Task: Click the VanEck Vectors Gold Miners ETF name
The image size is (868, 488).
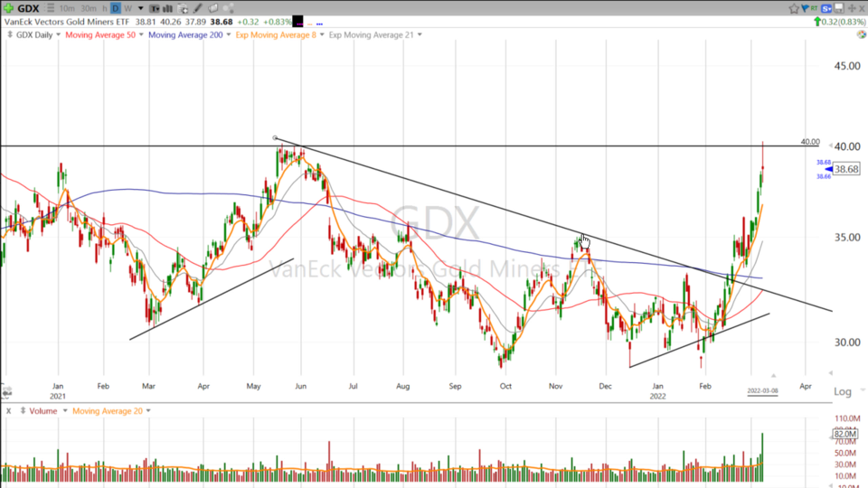Action: tap(67, 22)
